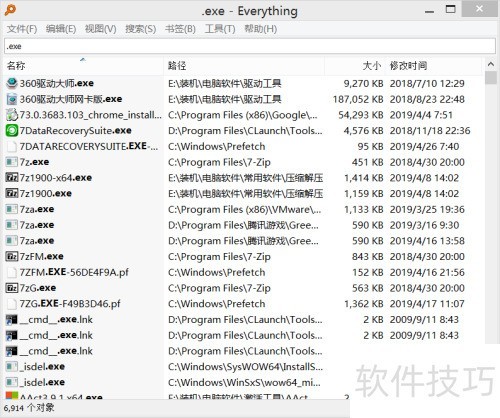
Task: Click the .exe search input field
Action: coord(250,46)
